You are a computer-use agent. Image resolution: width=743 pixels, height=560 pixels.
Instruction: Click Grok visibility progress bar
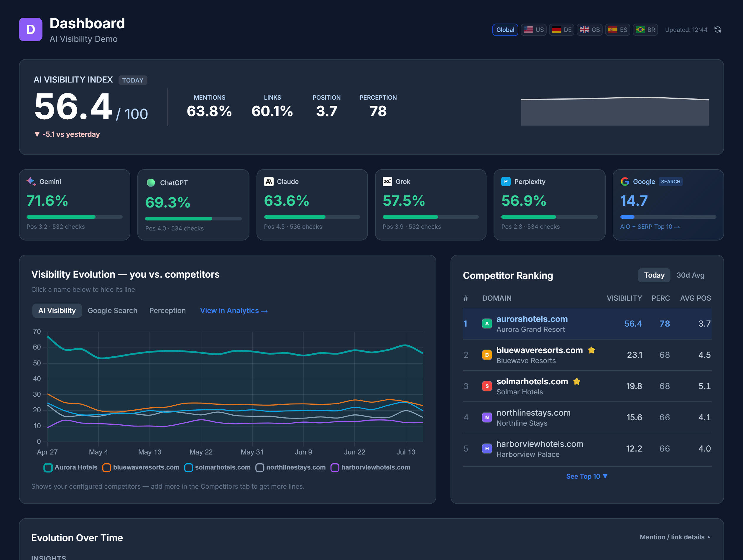tap(431, 217)
